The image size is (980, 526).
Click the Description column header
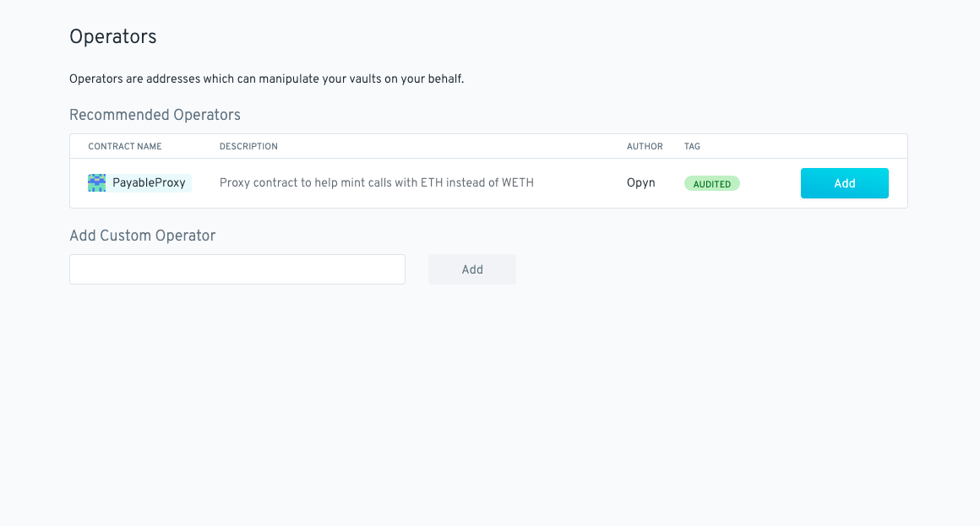248,147
